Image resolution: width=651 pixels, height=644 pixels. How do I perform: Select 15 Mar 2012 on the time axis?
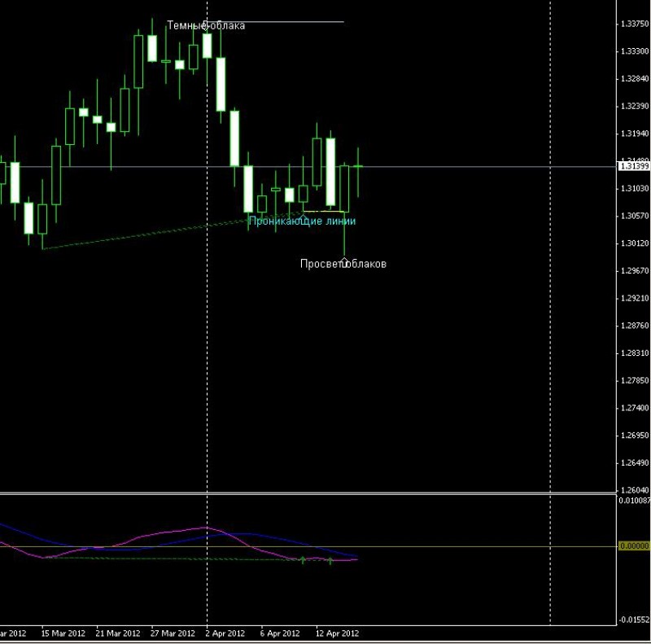click(x=63, y=633)
